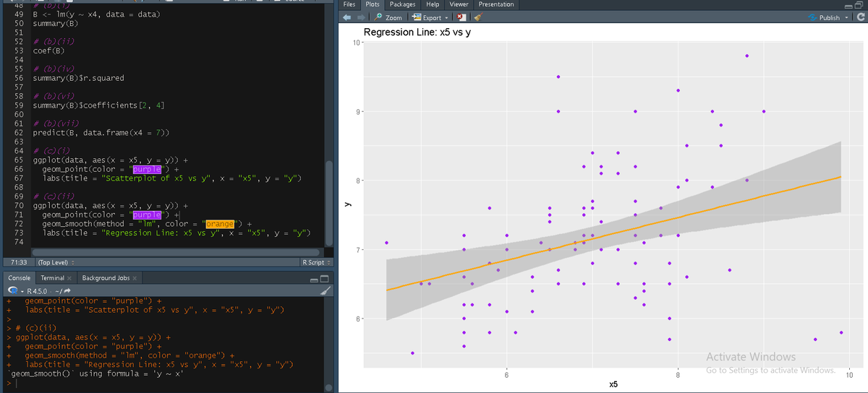
Task: Switch to the Files tab
Action: (349, 4)
